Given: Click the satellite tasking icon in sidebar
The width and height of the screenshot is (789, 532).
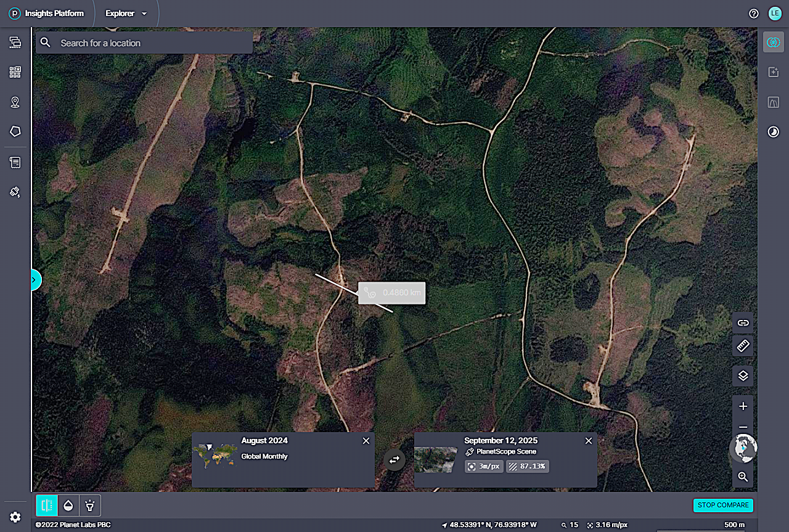Looking at the screenshot, I should [15, 192].
